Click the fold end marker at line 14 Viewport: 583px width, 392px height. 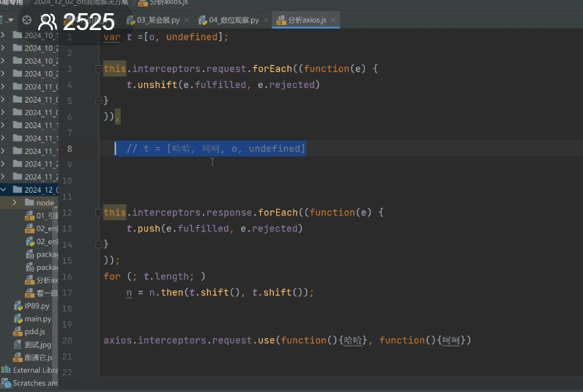[x=99, y=244]
